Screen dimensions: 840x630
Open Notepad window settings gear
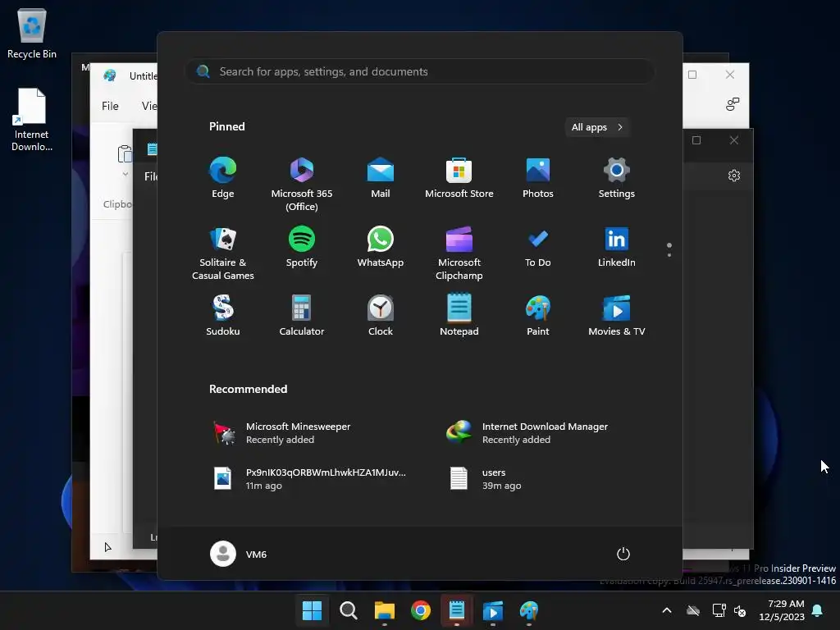734,176
